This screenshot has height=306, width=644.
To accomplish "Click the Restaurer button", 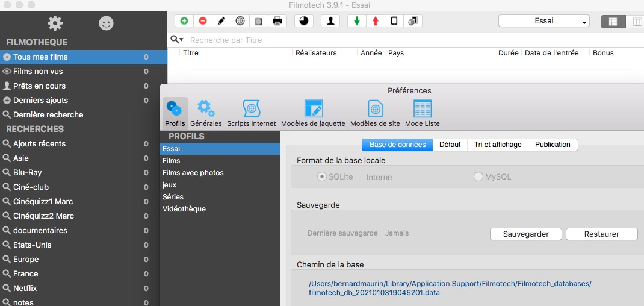I will [601, 234].
